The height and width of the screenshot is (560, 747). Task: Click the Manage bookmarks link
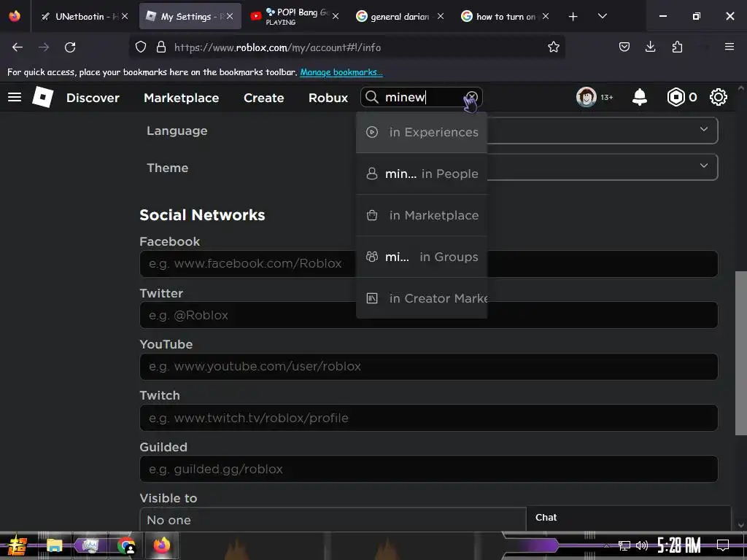pos(341,72)
